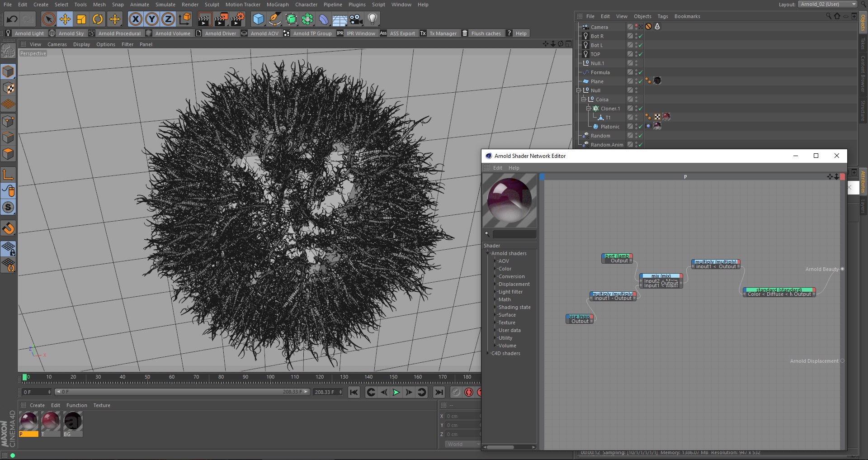Select the Rotate tool icon
868x460 pixels.
coord(98,19)
